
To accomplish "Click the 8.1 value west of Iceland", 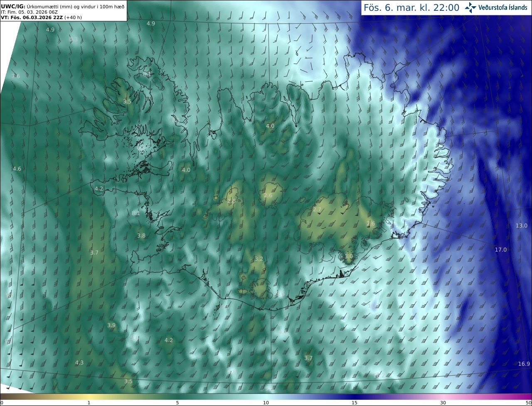I will [136, 213].
